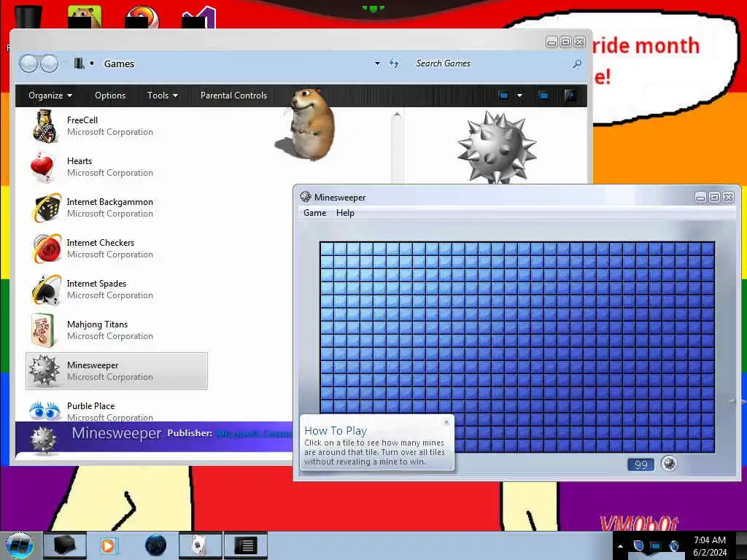Viewport: 747px width, 560px height.
Task: Switch to the playing cards taskbar button
Action: tap(201, 545)
